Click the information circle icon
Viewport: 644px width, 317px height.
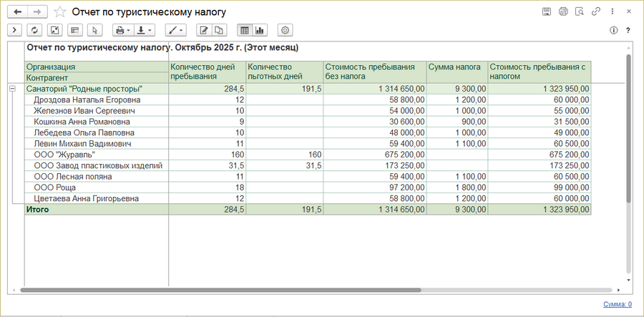tap(613, 30)
